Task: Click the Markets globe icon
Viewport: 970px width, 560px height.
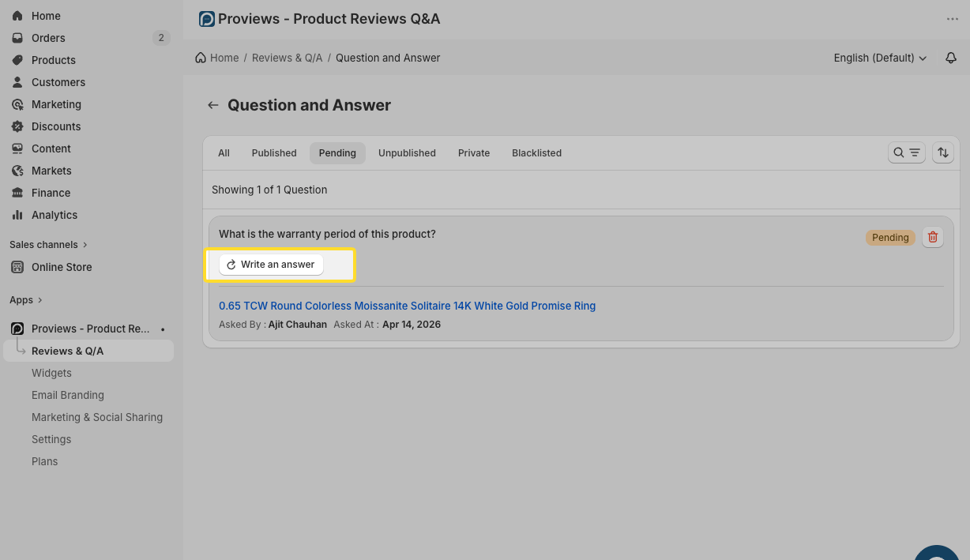Action: click(17, 171)
